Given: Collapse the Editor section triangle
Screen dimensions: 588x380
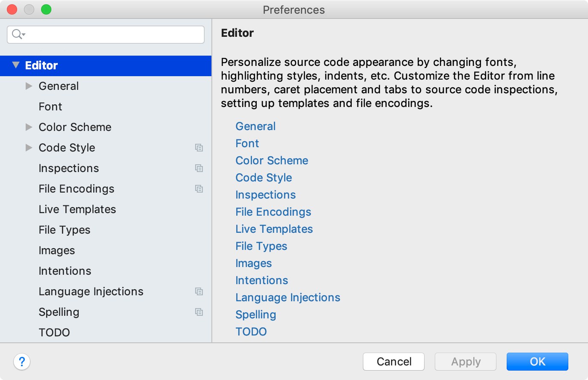Looking at the screenshot, I should click(16, 65).
